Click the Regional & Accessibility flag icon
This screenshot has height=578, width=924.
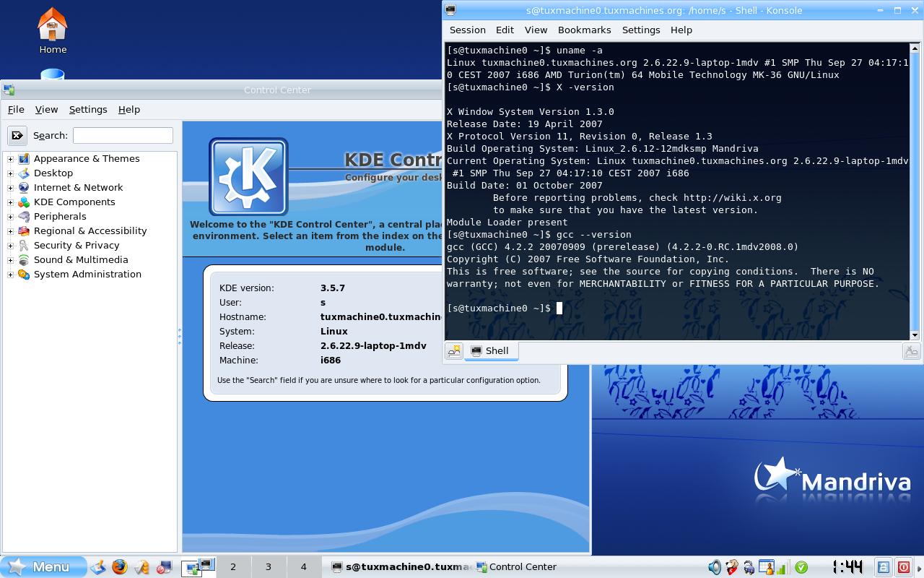coord(24,230)
